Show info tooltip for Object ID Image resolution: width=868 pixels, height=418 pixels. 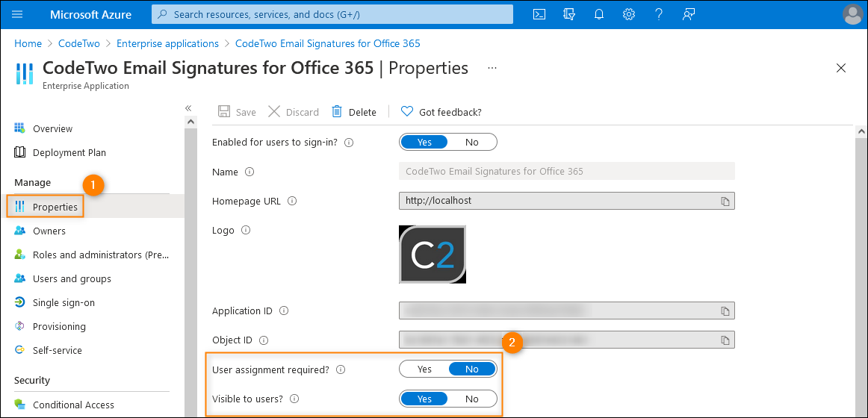pyautogui.click(x=264, y=340)
